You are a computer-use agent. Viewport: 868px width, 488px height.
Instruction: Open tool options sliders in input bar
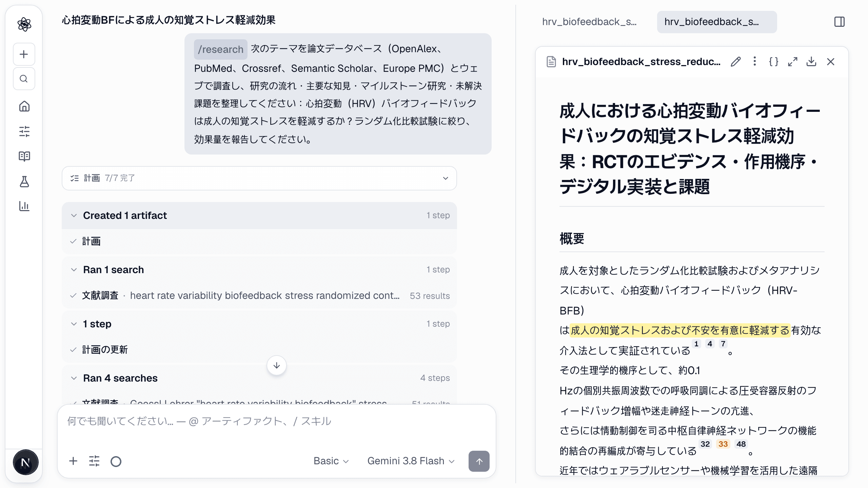[94, 461]
